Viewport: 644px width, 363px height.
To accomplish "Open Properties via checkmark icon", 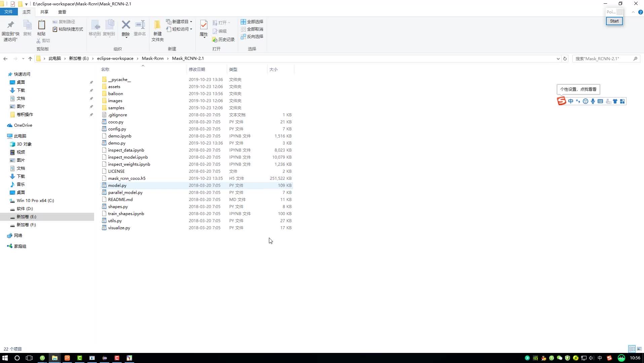I will (204, 25).
